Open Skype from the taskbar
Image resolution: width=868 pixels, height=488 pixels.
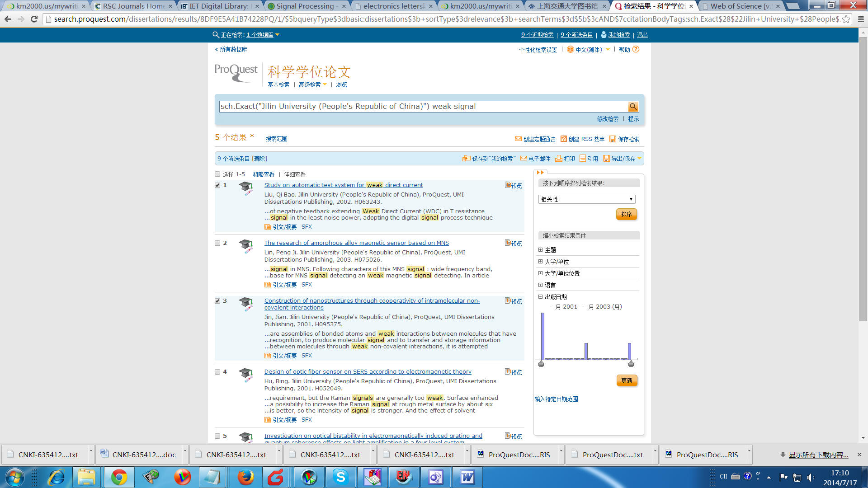340,477
